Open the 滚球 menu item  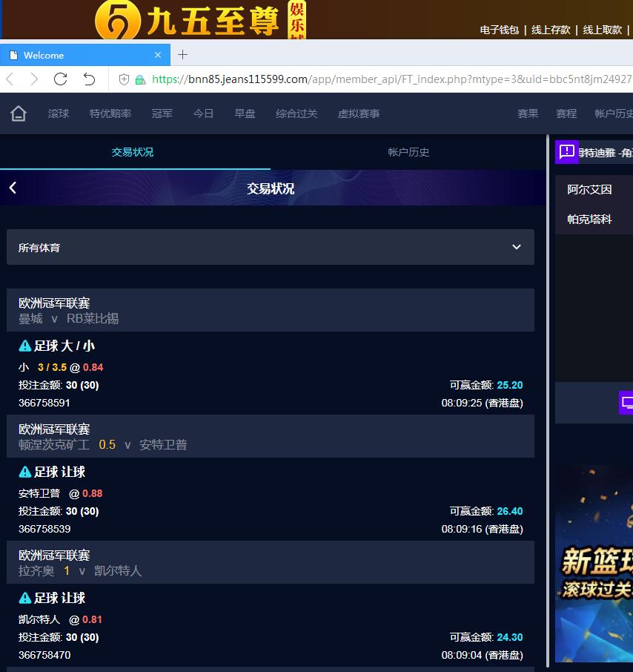pos(59,113)
